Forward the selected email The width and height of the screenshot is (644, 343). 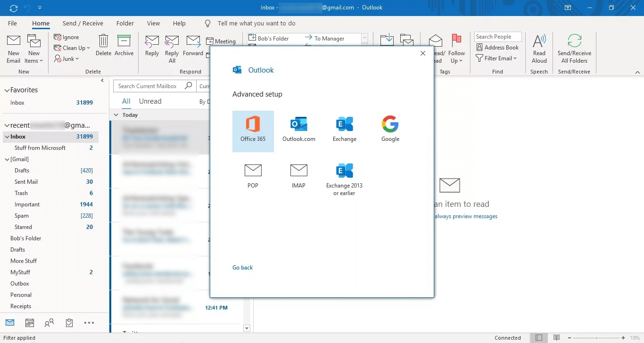[193, 45]
